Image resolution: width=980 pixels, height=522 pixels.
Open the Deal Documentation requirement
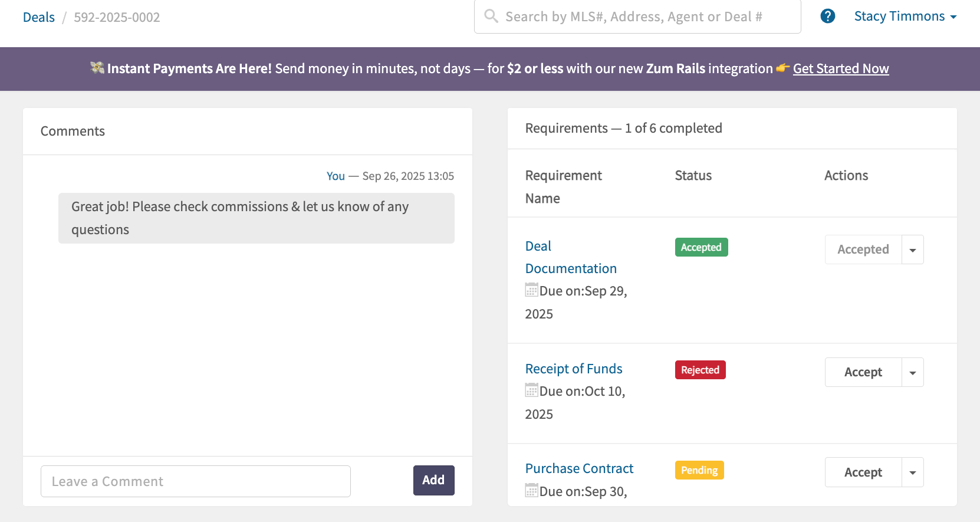(x=570, y=257)
